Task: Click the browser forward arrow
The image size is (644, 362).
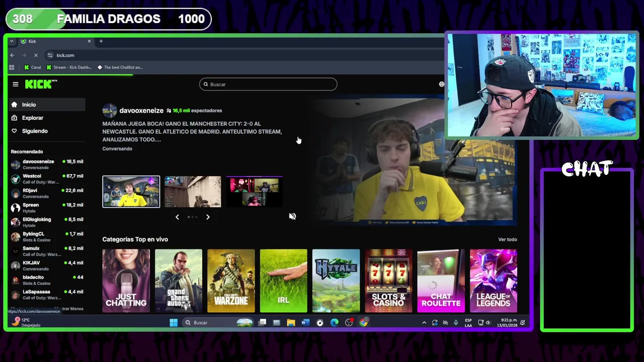Action: [24, 55]
